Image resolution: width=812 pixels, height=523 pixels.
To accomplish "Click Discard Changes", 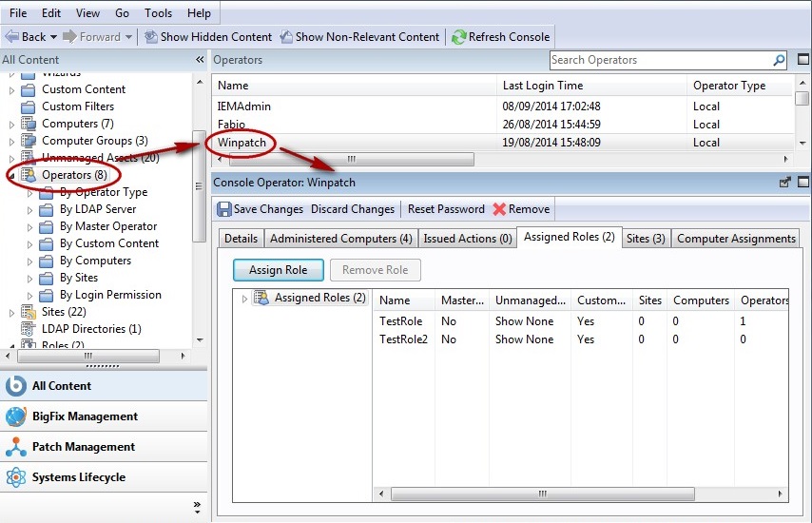I will pos(353,209).
